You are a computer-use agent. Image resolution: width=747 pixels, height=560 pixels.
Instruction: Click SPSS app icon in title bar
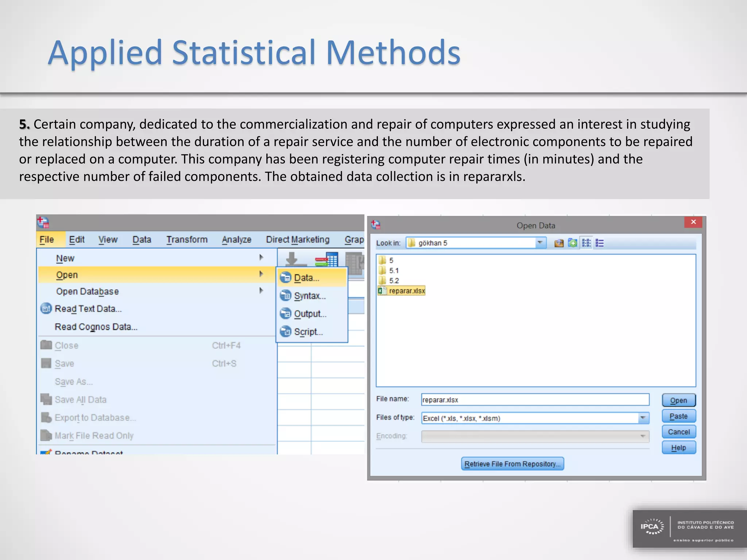pyautogui.click(x=43, y=222)
